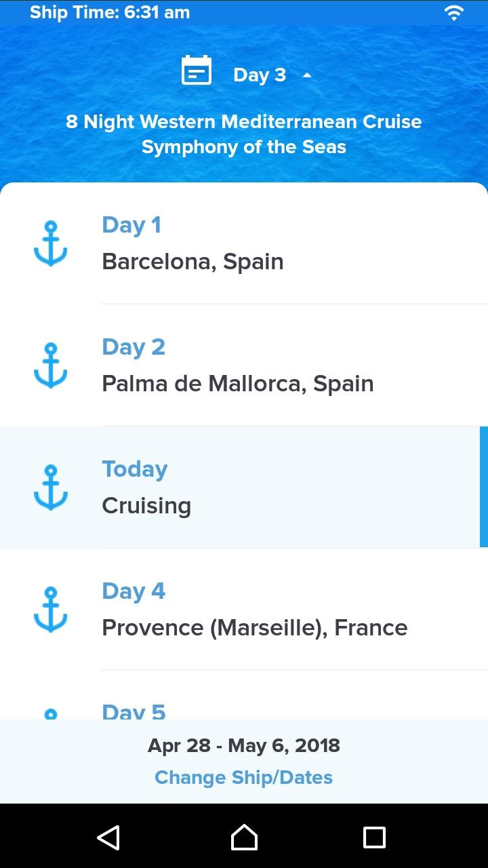This screenshot has height=868, width=488.
Task: Tap the anchor icon beside Today
Action: point(51,488)
